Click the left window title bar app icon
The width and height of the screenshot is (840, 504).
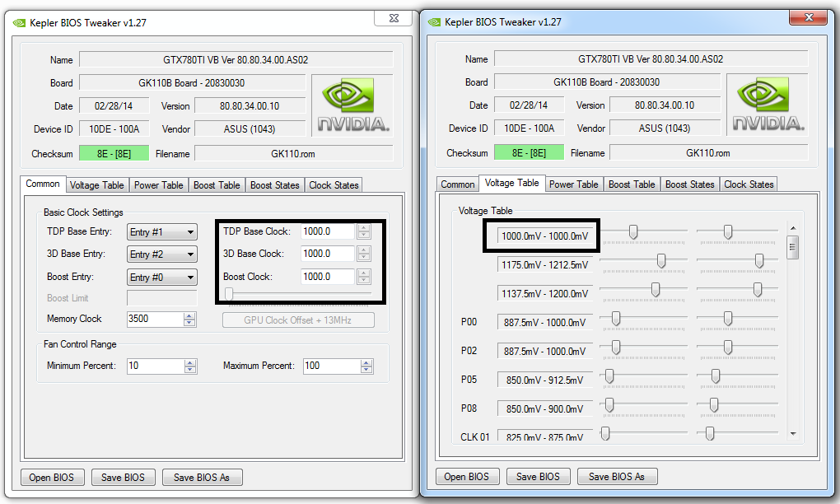click(19, 23)
